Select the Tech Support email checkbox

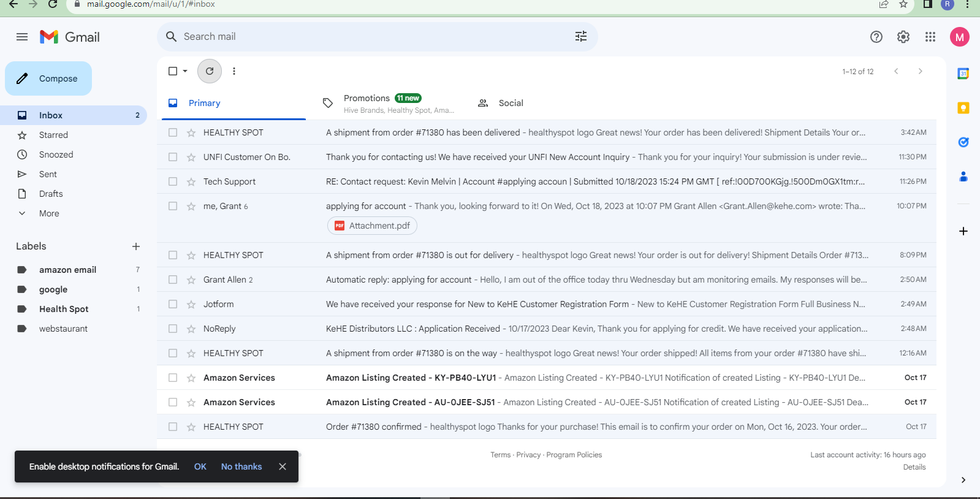point(173,181)
